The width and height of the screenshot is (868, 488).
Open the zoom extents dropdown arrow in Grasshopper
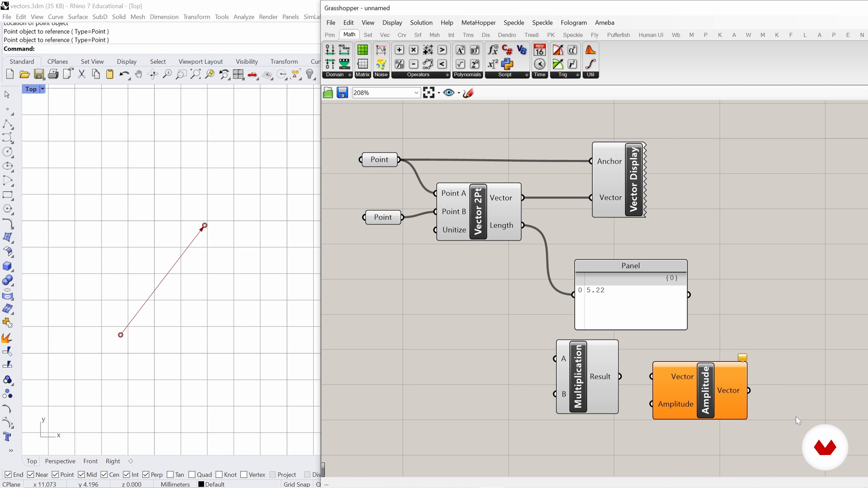[x=439, y=93]
